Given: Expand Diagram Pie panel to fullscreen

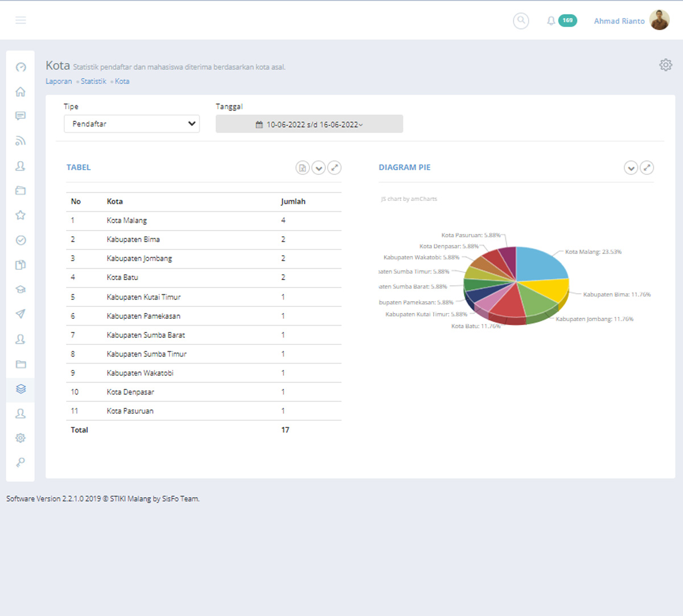Looking at the screenshot, I should click(x=647, y=168).
